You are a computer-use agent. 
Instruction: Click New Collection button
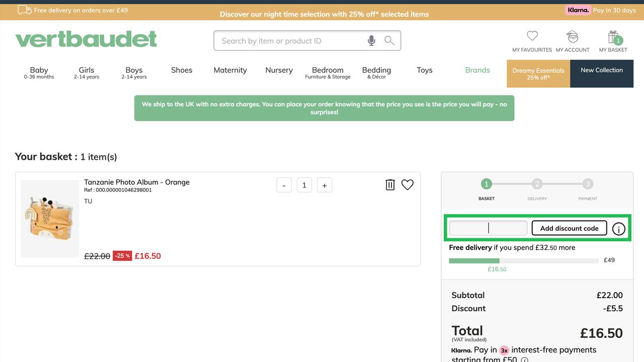pos(602,74)
